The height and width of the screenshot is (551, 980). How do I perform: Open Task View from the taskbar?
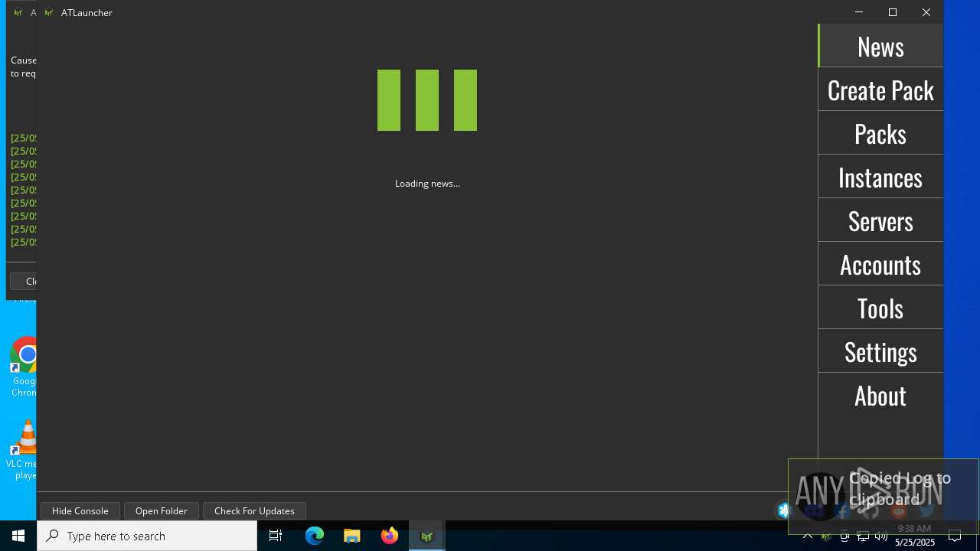[x=276, y=536]
